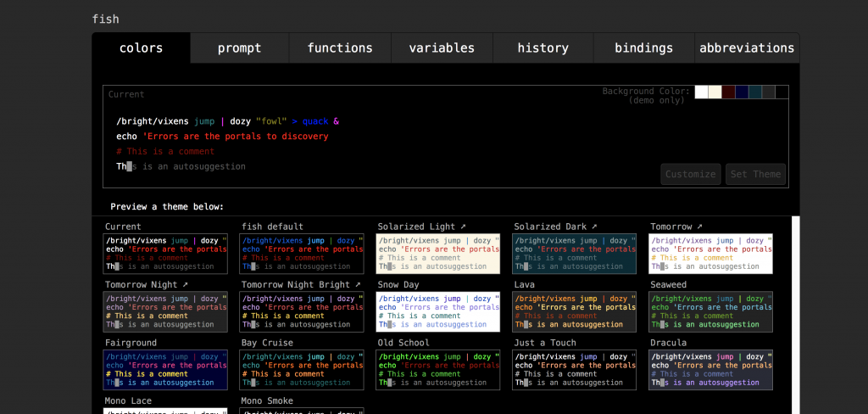
Task: Switch to the prompt tab
Action: [x=239, y=48]
